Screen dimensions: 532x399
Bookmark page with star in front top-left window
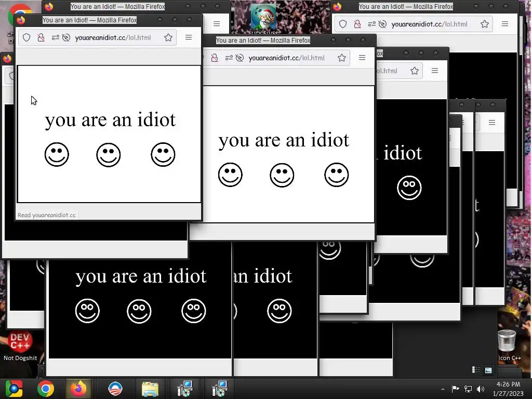click(168, 37)
